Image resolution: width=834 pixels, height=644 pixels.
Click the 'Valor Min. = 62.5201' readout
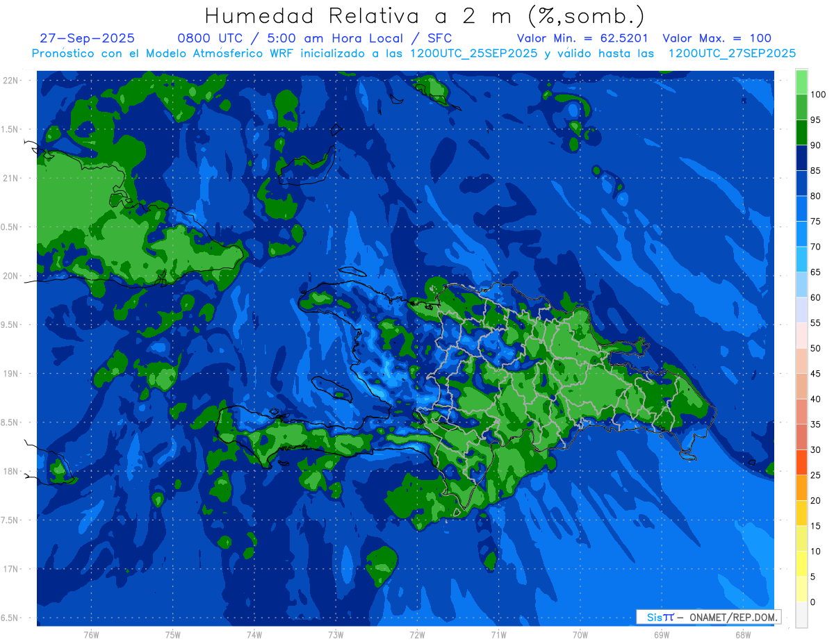coord(582,38)
